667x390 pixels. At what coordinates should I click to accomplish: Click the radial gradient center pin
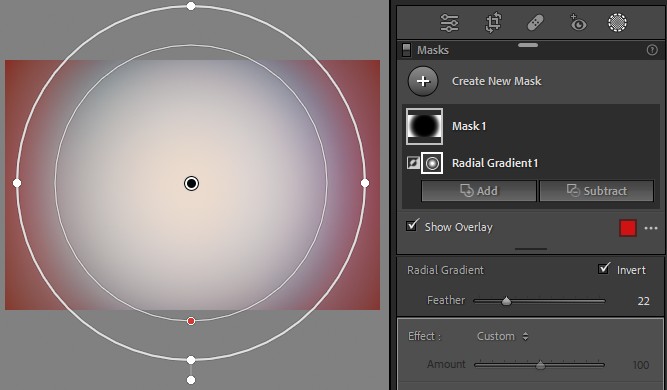coord(191,183)
